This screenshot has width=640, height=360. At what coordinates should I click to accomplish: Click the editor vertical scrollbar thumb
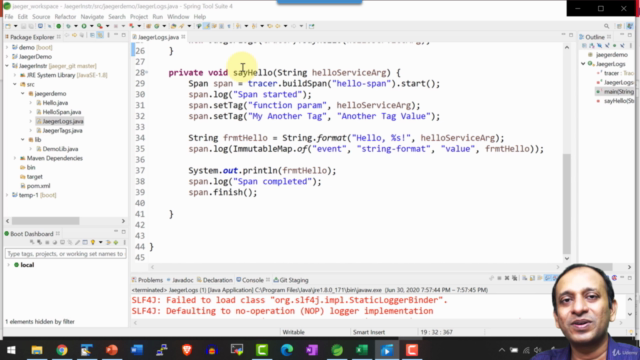click(x=567, y=203)
